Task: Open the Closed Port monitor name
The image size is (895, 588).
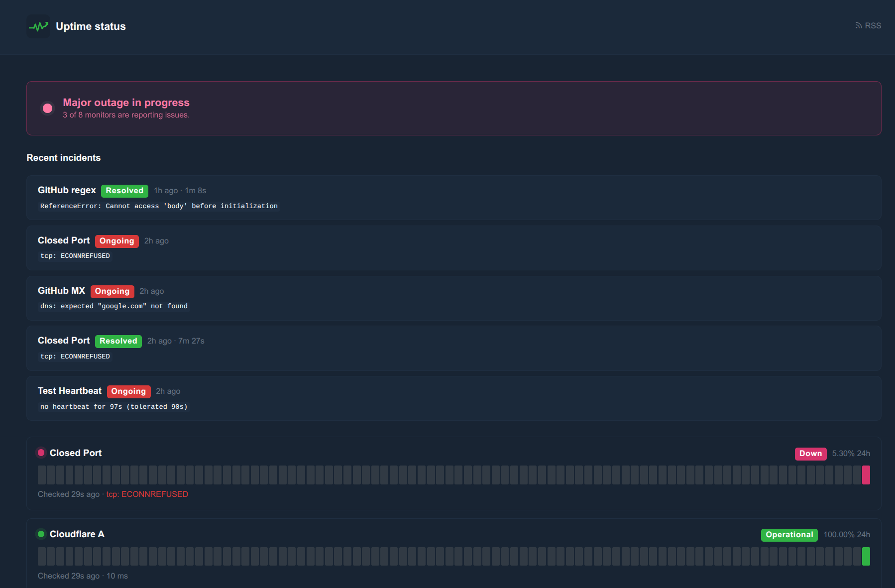Action: pyautogui.click(x=76, y=453)
